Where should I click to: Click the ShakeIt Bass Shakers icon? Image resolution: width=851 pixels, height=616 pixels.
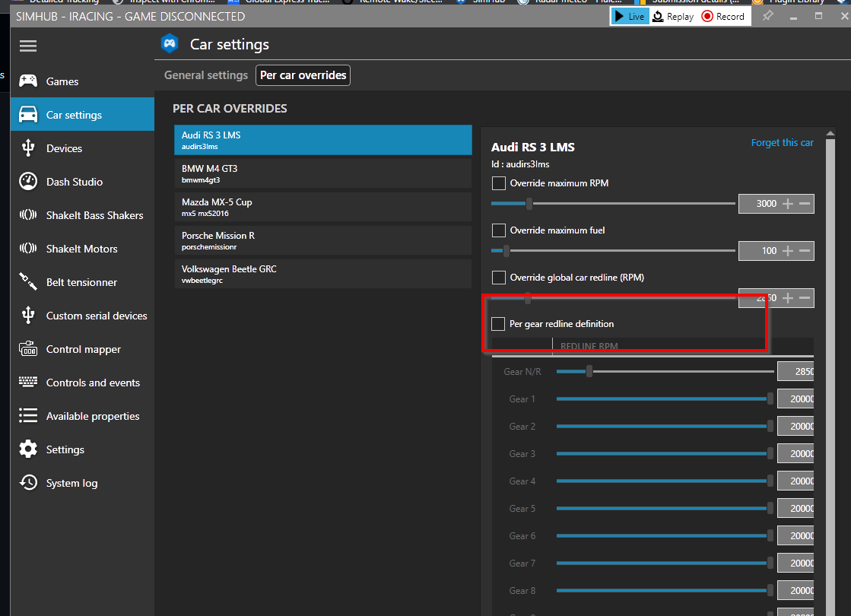28,215
